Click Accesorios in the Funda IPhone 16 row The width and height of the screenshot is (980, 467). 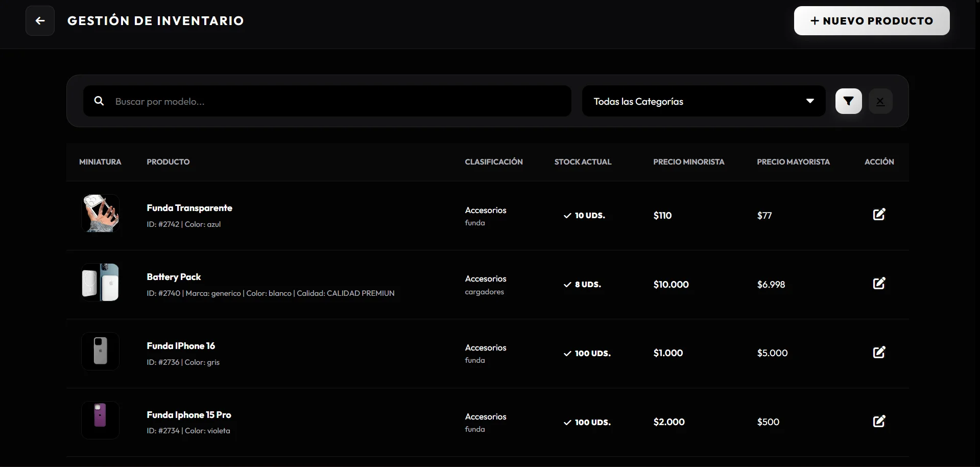[x=486, y=347]
